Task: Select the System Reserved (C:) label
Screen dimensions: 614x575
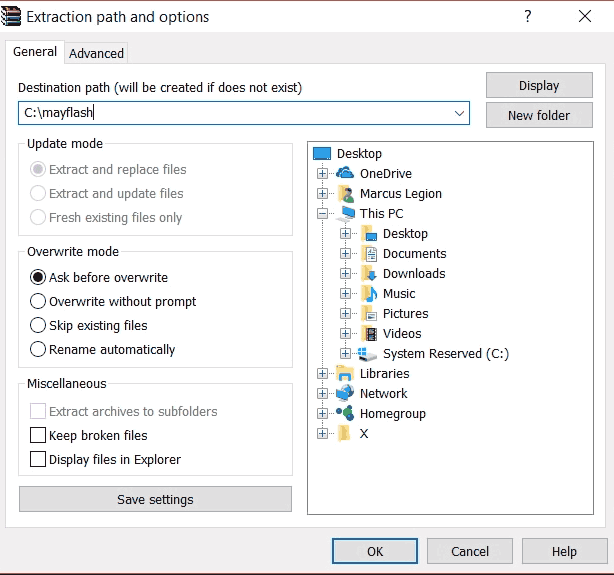Action: [446, 354]
